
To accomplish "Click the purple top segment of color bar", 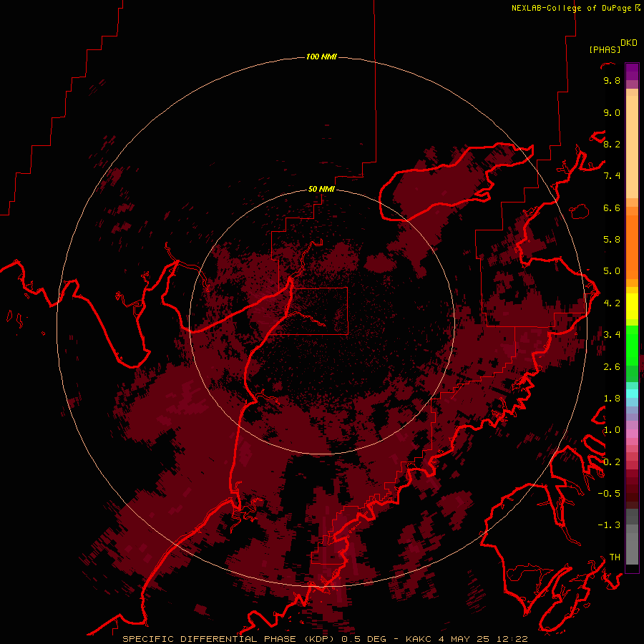I will (x=632, y=72).
